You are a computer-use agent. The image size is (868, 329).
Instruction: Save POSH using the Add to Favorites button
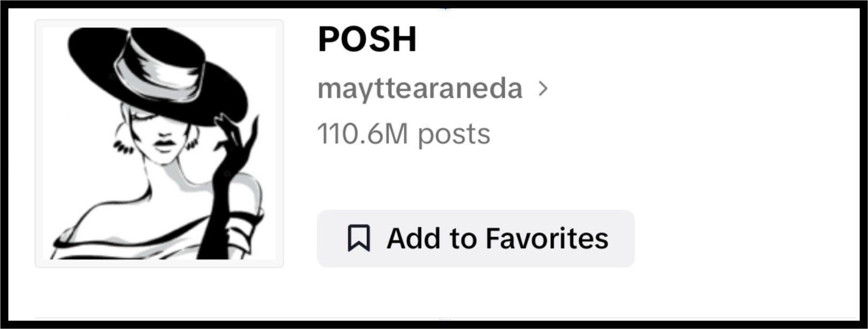coord(476,237)
